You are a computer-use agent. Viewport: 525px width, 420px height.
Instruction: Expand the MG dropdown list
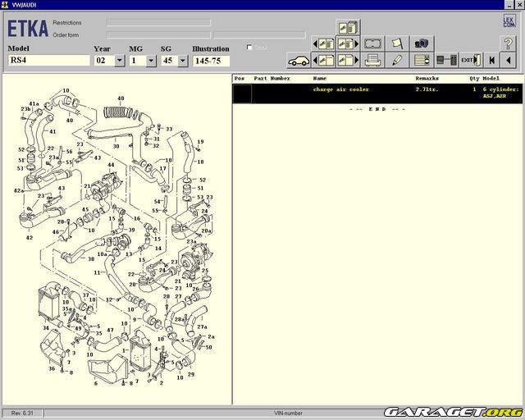tap(151, 61)
